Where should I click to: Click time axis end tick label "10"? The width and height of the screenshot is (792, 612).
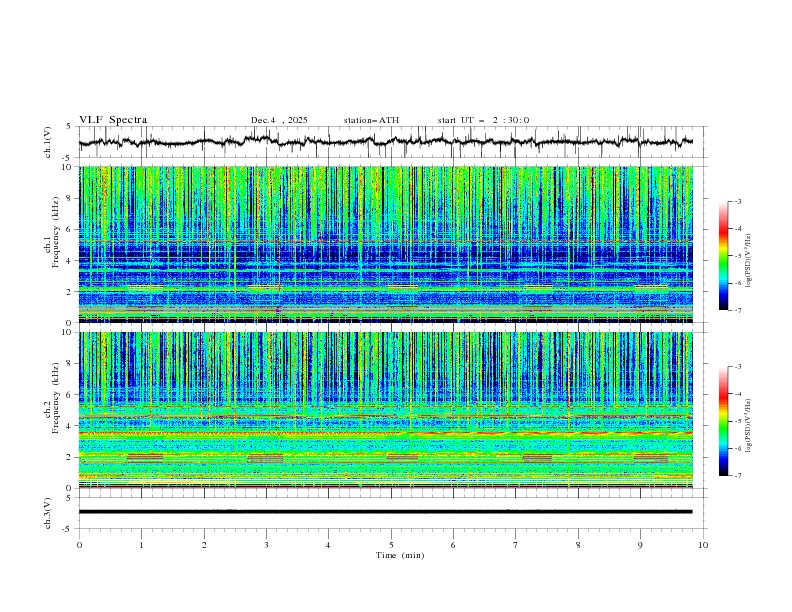point(703,545)
